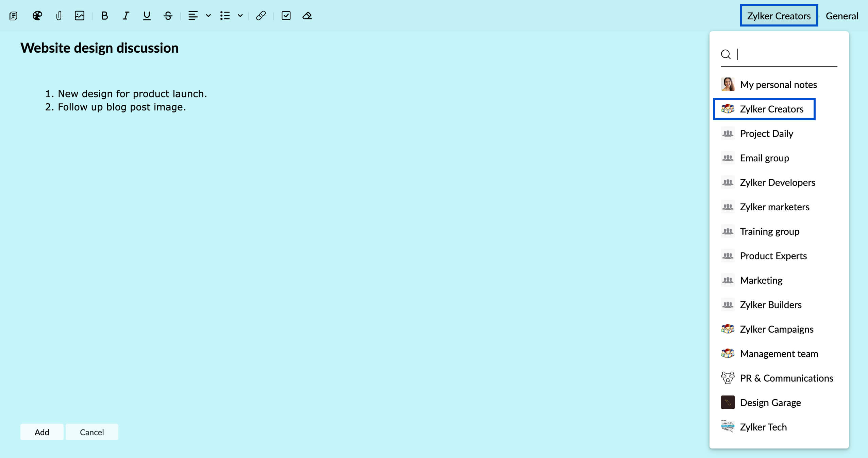Select Marketing group from dropdown
The height and width of the screenshot is (458, 868).
pos(761,280)
